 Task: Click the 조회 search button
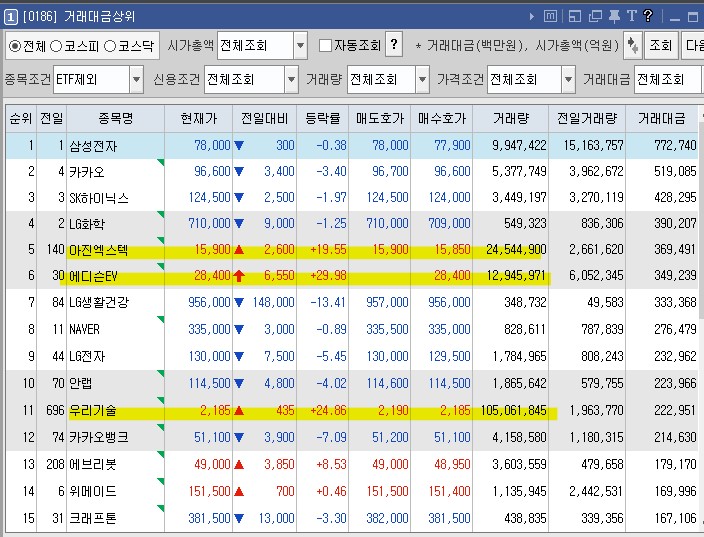pyautogui.click(x=660, y=45)
